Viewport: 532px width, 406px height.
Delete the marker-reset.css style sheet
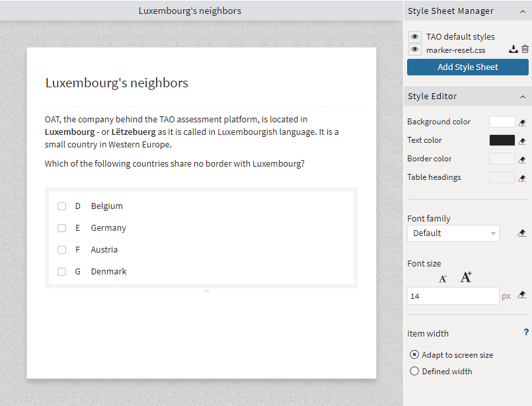(525, 49)
